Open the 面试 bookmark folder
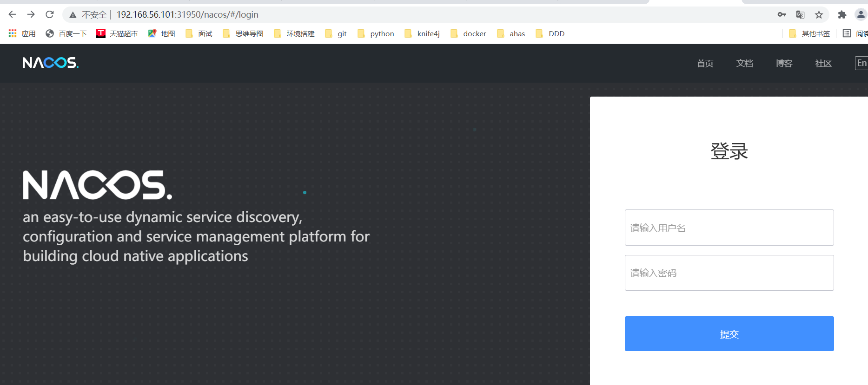This screenshot has height=385, width=868. tap(199, 33)
